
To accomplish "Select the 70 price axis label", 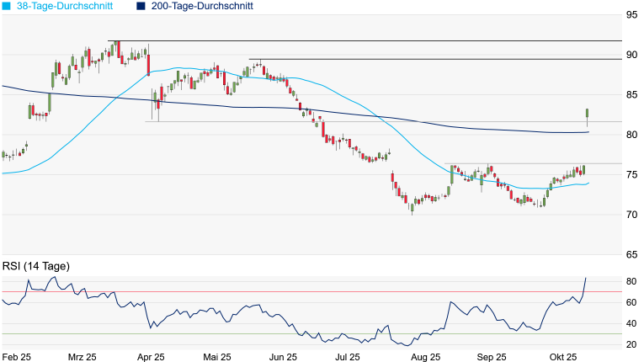I will point(631,215).
